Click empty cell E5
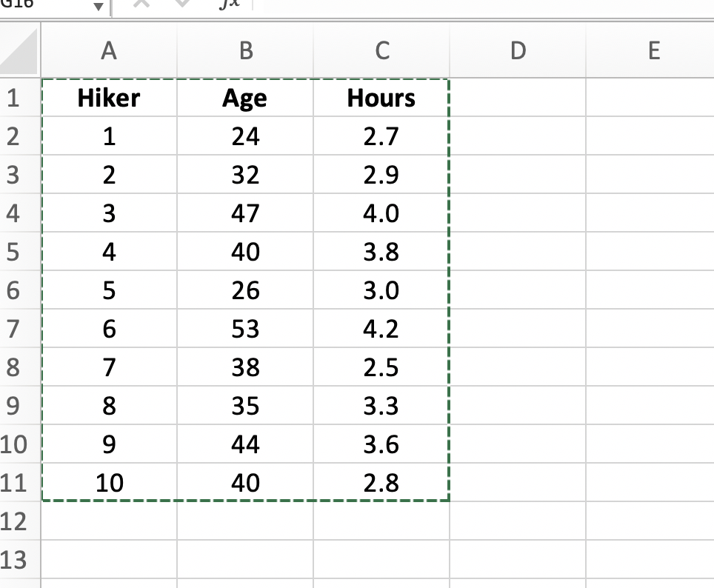 (650, 251)
